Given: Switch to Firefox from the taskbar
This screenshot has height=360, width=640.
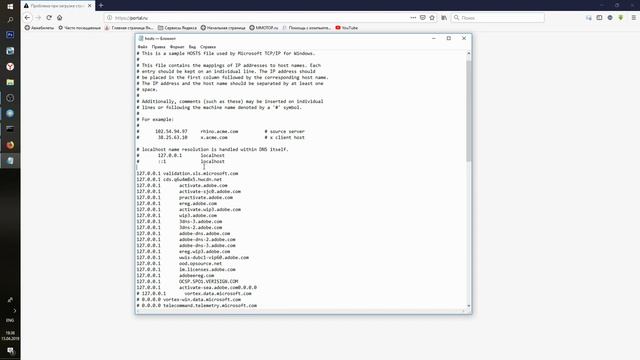Looking at the screenshot, I should tap(10, 145).
